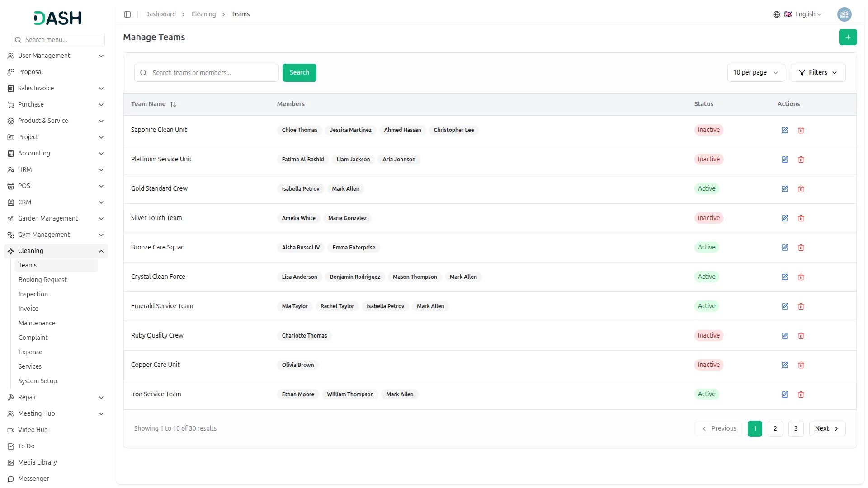Open the 10 per page dropdown
Screen dimensions: 868x488
click(x=755, y=73)
